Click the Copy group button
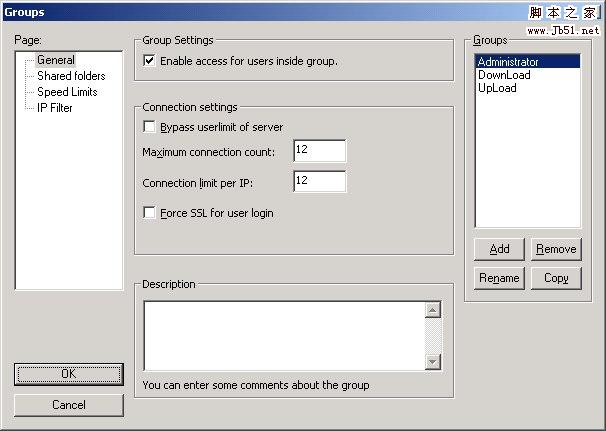 point(555,278)
